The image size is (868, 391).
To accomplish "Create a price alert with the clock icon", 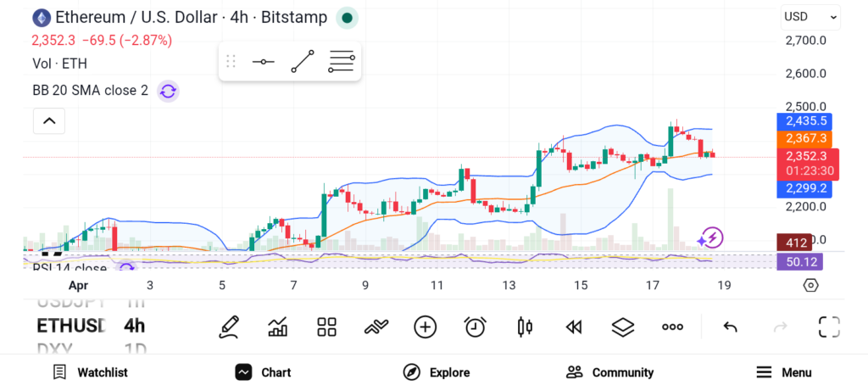I will [x=475, y=327].
